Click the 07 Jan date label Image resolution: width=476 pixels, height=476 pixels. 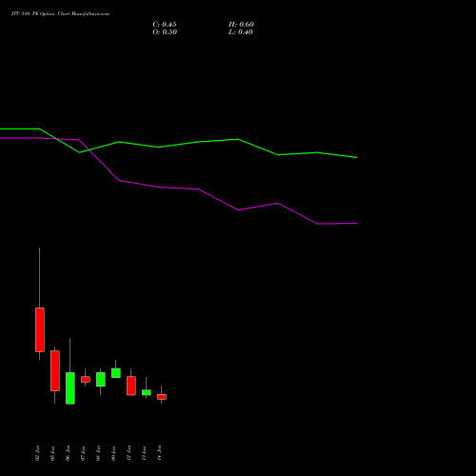point(83,453)
